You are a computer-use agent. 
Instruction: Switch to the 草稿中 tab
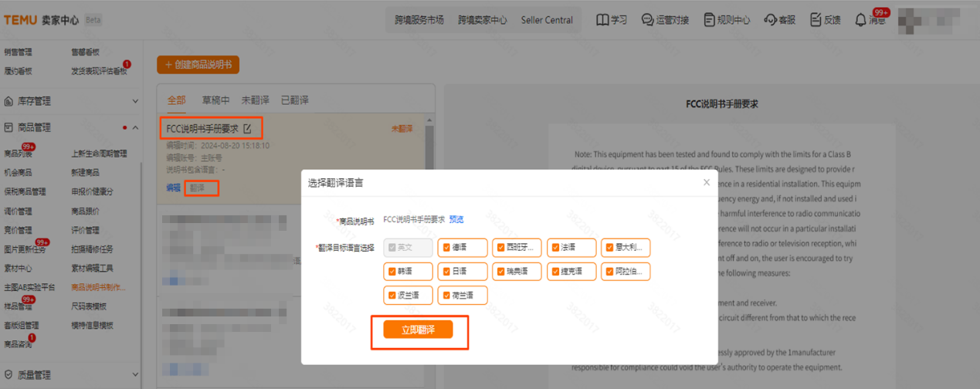pyautogui.click(x=215, y=100)
